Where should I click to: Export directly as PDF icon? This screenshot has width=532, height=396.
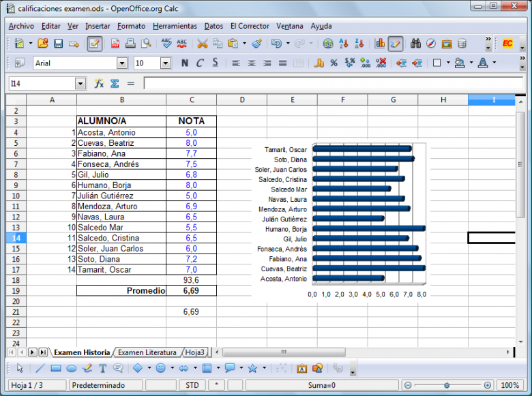pos(115,44)
